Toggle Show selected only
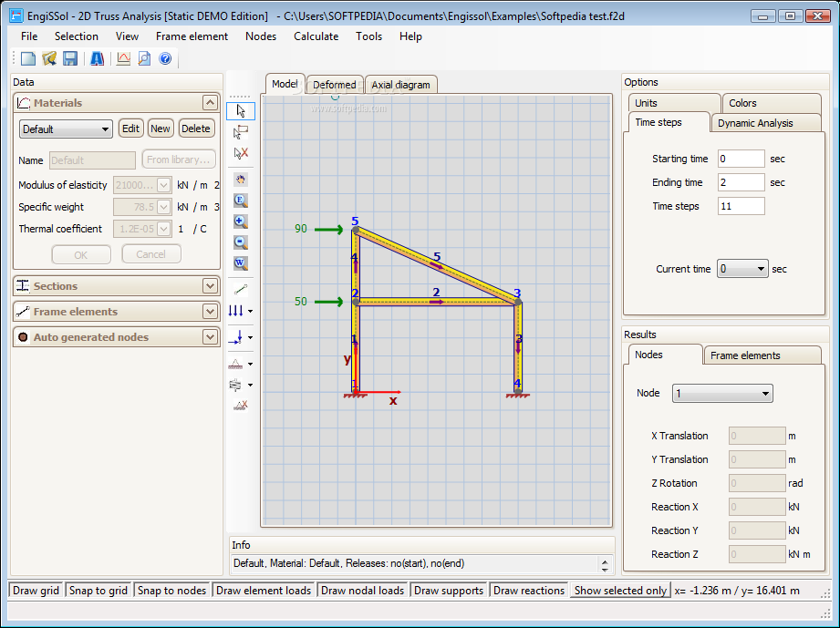The width and height of the screenshot is (840, 628). 620,590
